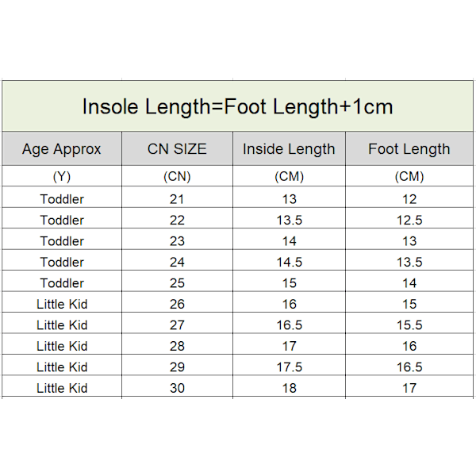Click CN size 23 cell

click(x=177, y=241)
